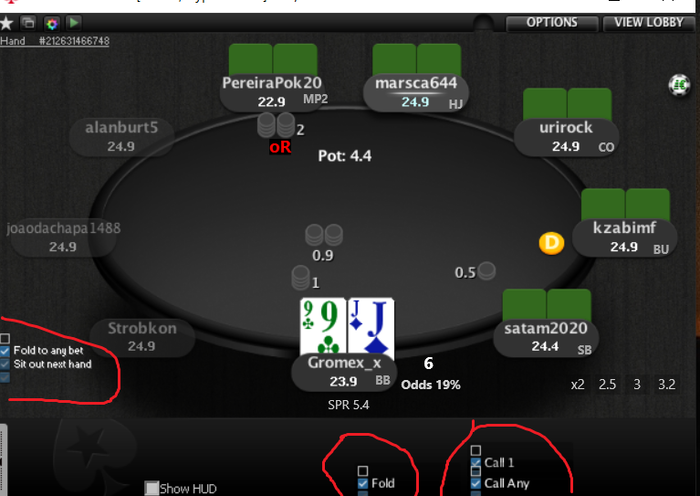Open the window layout icon in toolbar
The image size is (700, 496).
point(29,22)
